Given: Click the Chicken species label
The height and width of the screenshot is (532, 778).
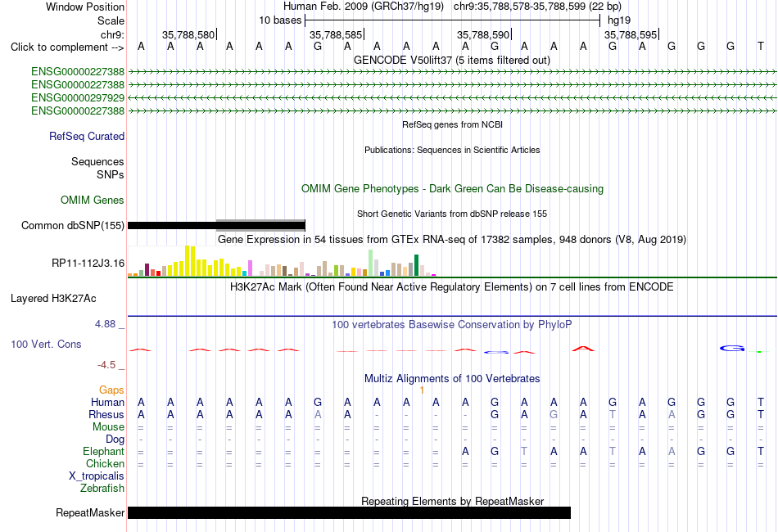Looking at the screenshot, I should point(105,463).
